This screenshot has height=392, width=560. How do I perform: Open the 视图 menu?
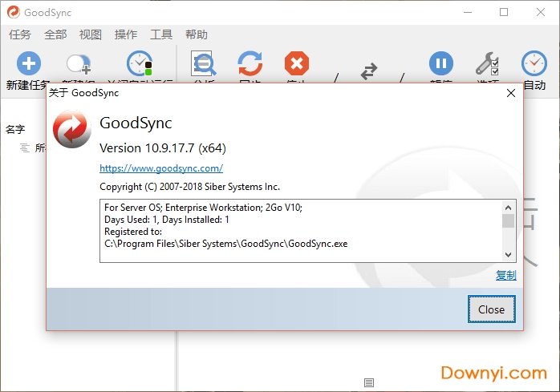[91, 34]
